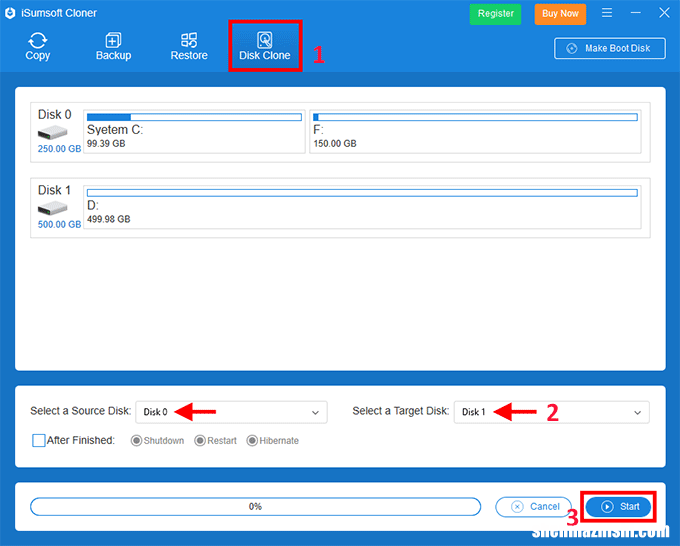Open the hamburger menu icon
Viewport: 680px width, 546px height.
pyautogui.click(x=607, y=13)
